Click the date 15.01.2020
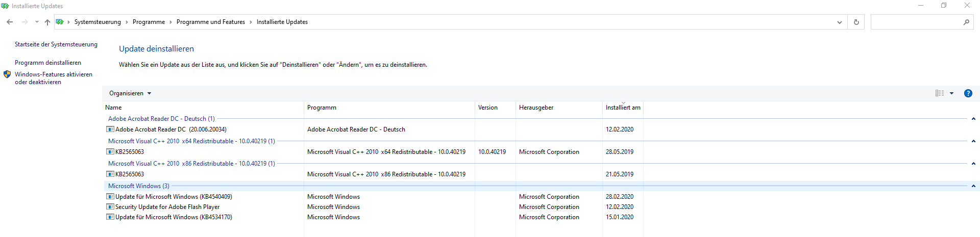The width and height of the screenshot is (980, 237). point(620,217)
